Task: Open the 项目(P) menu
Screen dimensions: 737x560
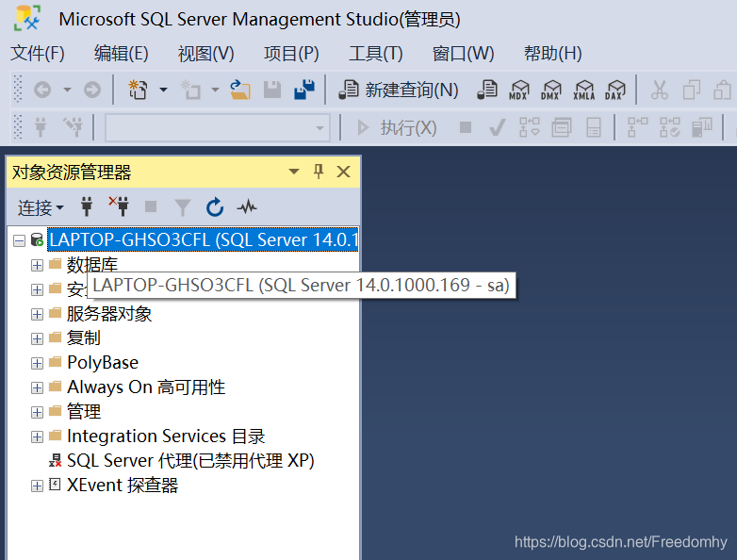Action: pyautogui.click(x=291, y=53)
